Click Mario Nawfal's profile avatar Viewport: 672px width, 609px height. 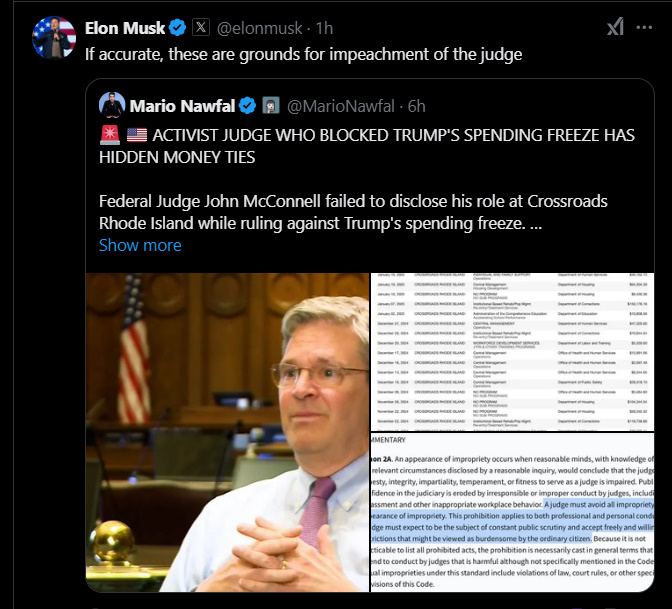[x=112, y=105]
